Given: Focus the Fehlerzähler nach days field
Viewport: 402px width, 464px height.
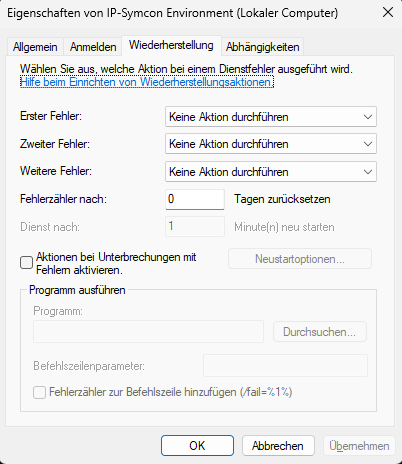Looking at the screenshot, I should point(195,199).
